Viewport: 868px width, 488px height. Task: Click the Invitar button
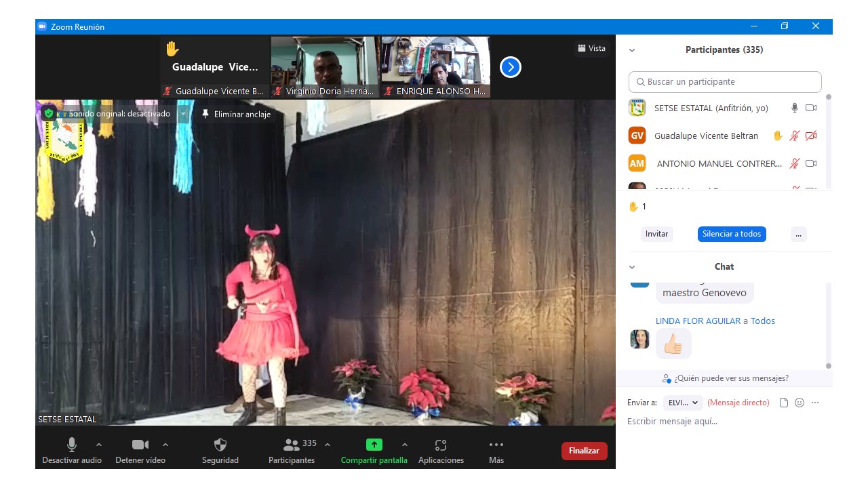point(656,234)
